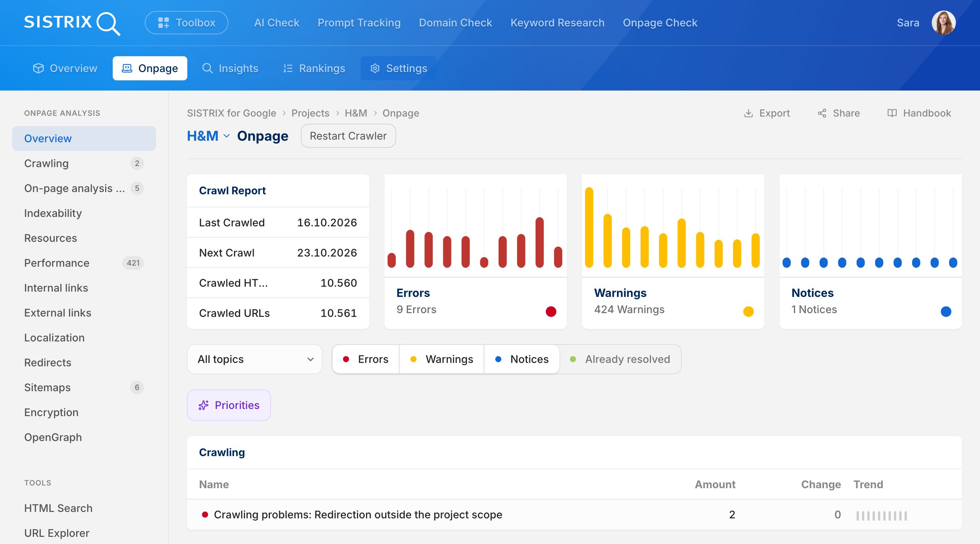Click the Errors bar chart
The image size is (980, 544).
[475, 227]
